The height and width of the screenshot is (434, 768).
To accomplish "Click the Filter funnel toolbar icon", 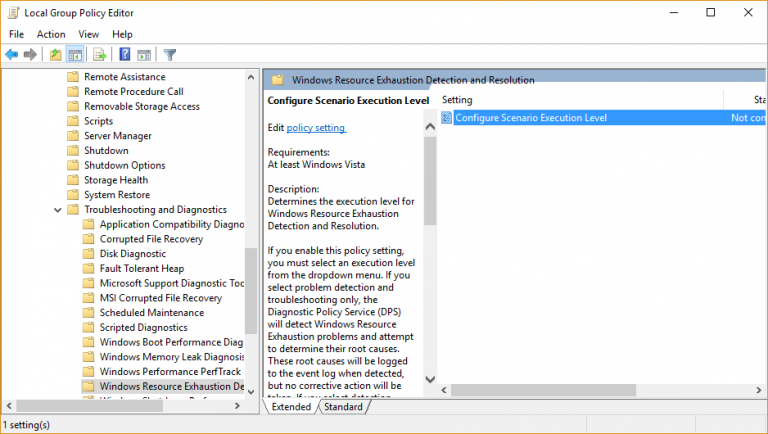I will coord(170,54).
